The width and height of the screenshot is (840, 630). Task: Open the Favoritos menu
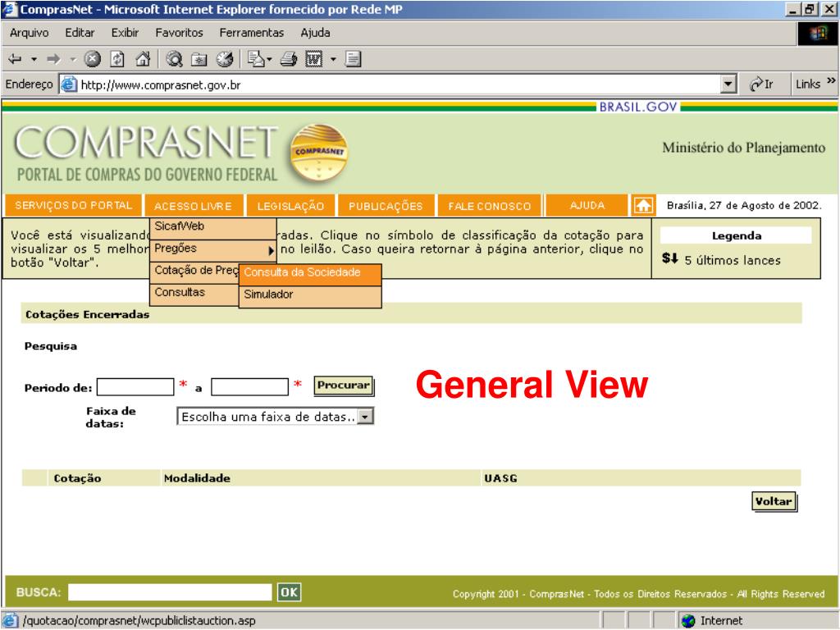tap(179, 33)
